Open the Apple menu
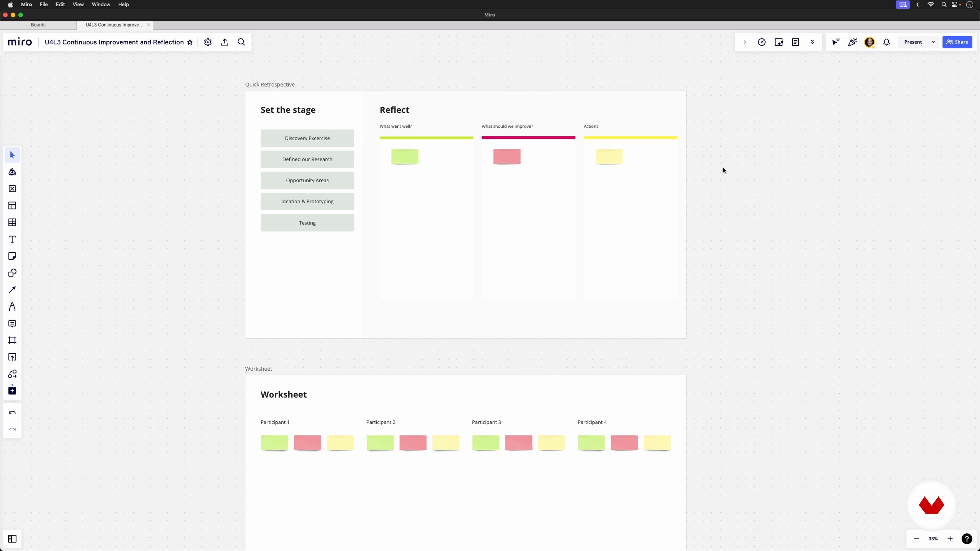Image resolution: width=980 pixels, height=551 pixels. point(10,5)
